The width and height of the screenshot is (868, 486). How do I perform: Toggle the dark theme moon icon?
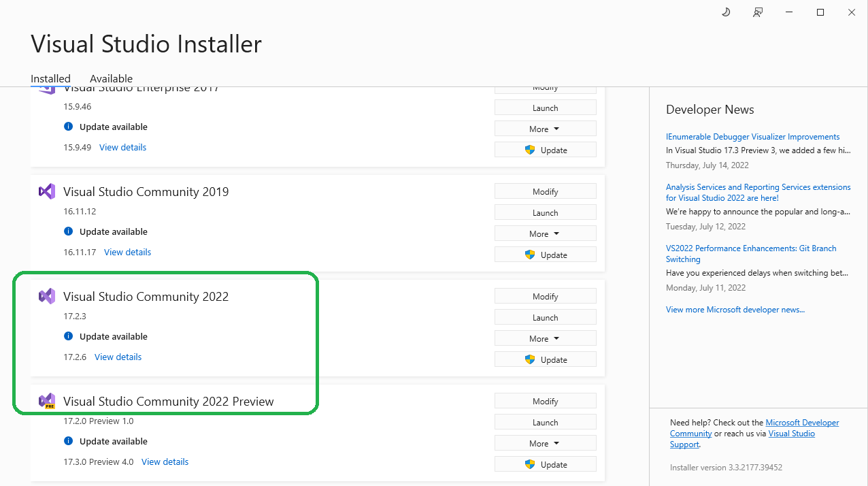tap(726, 12)
